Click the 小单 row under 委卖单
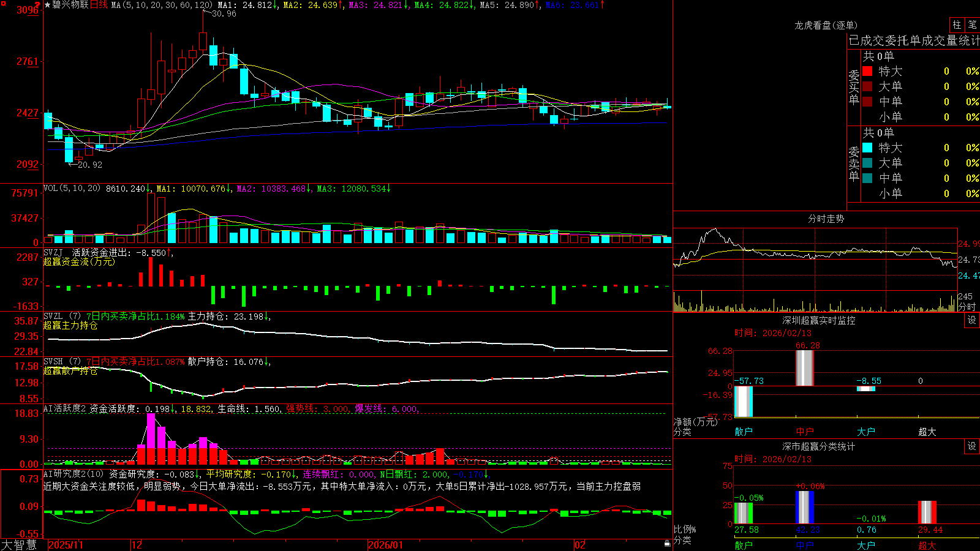This screenshot has width=980, height=551. tap(921, 193)
